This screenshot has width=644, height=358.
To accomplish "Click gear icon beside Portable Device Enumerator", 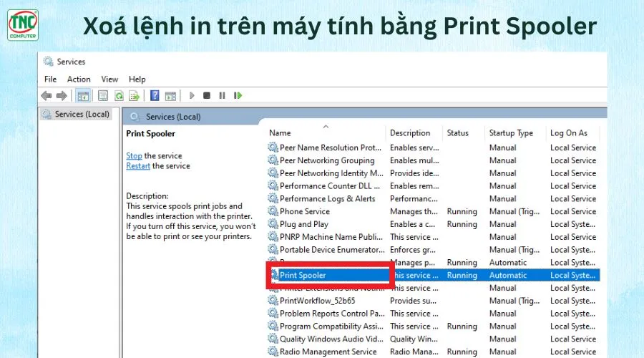I will pos(273,249).
